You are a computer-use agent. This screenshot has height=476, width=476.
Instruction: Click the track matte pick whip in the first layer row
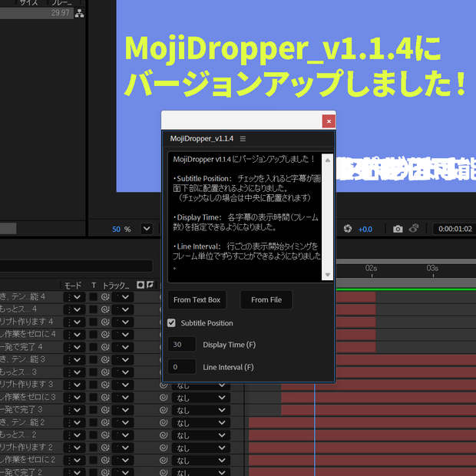pos(105,297)
